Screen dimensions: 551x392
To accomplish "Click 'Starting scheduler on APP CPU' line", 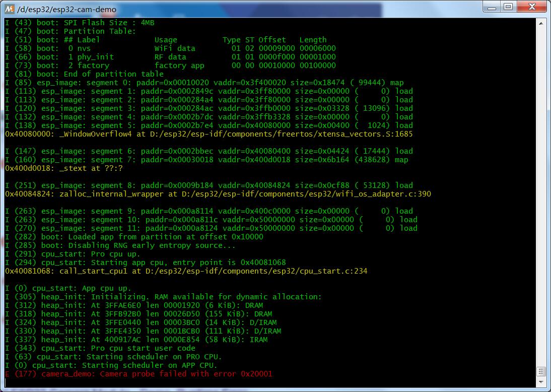I will coord(111,366).
